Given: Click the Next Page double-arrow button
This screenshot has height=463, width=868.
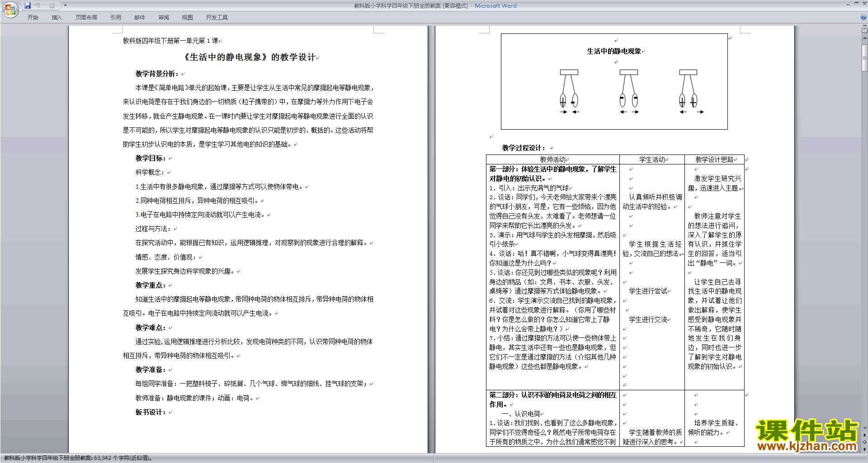Looking at the screenshot, I should [865, 449].
